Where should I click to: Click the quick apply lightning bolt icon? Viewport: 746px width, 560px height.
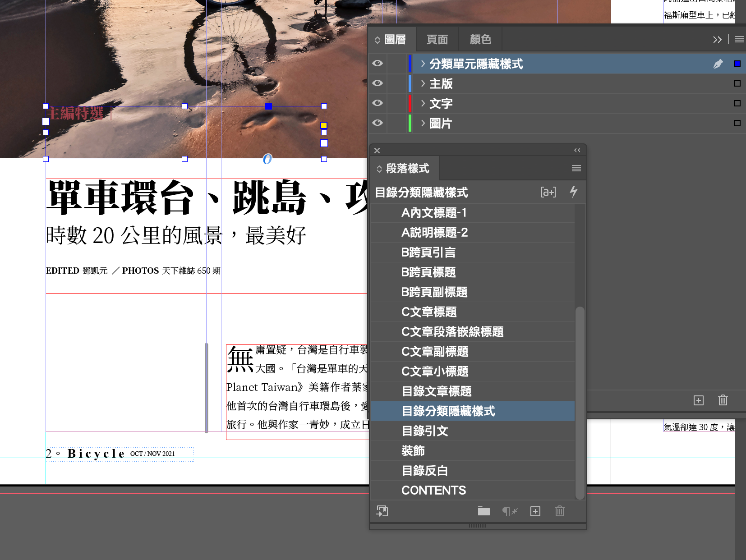pos(573,192)
